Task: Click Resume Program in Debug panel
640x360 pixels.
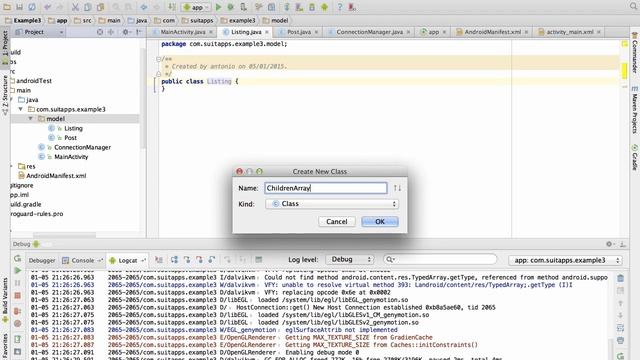Action: click(18, 270)
